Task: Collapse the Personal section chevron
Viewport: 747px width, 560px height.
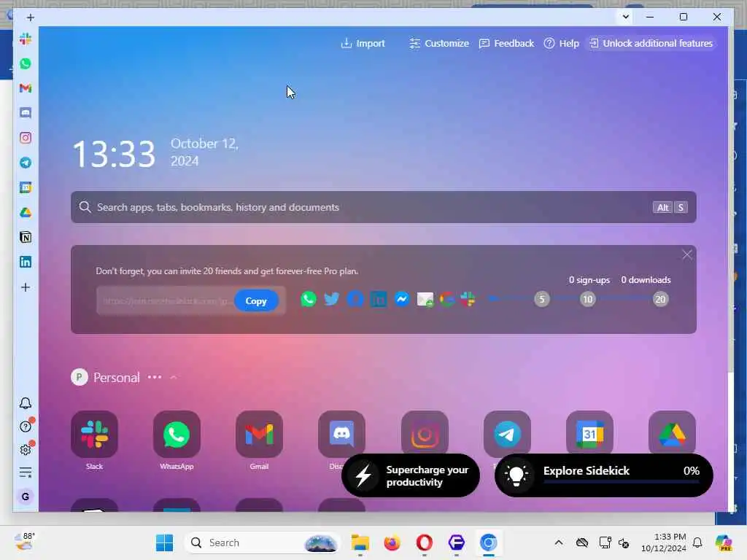Action: (174, 377)
